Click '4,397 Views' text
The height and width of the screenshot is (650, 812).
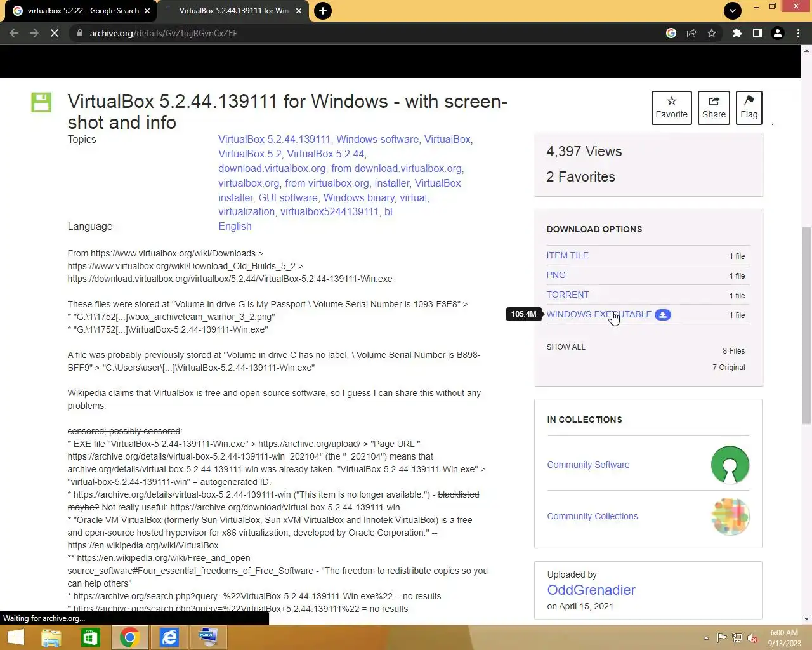click(x=584, y=151)
